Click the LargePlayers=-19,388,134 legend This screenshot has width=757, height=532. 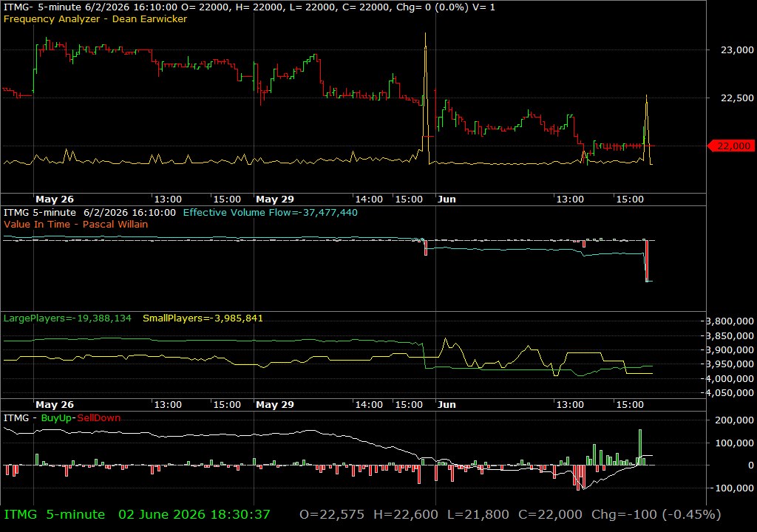(67, 318)
